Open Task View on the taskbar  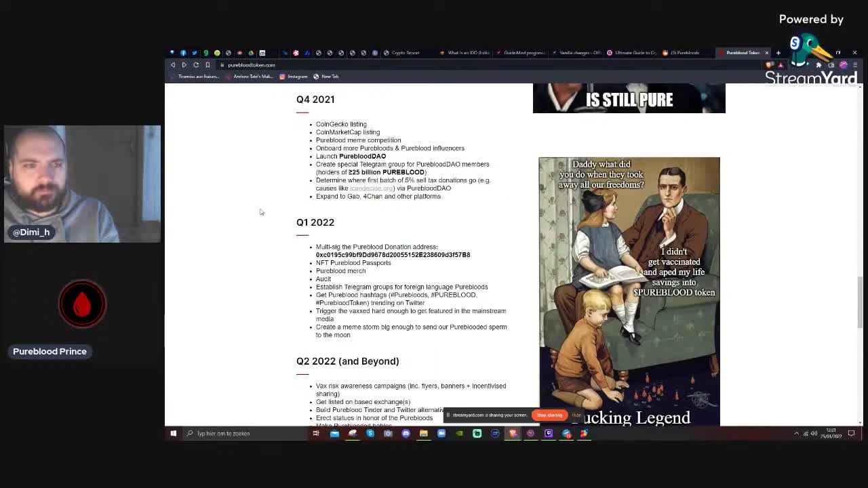click(x=316, y=434)
